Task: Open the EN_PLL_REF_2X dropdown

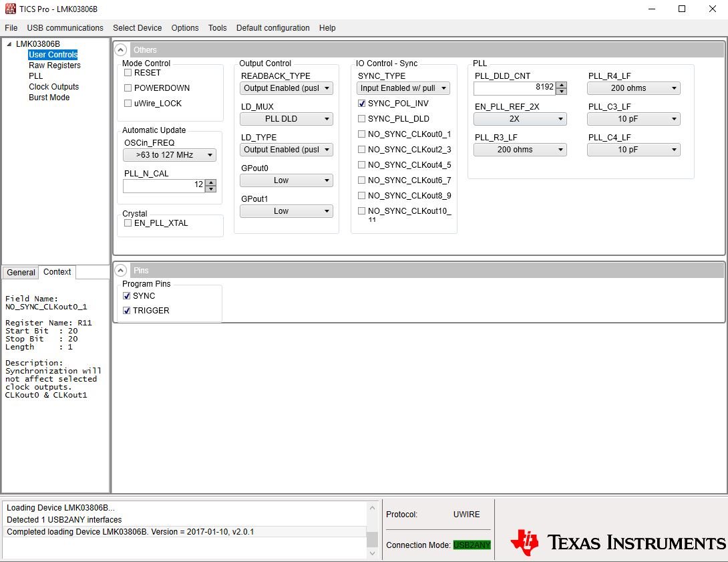Action: click(x=520, y=118)
